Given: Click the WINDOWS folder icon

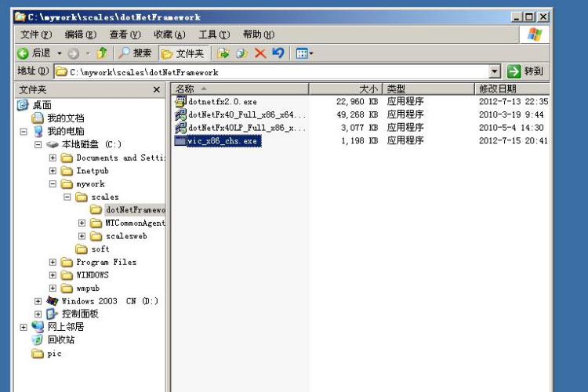Looking at the screenshot, I should (67, 275).
